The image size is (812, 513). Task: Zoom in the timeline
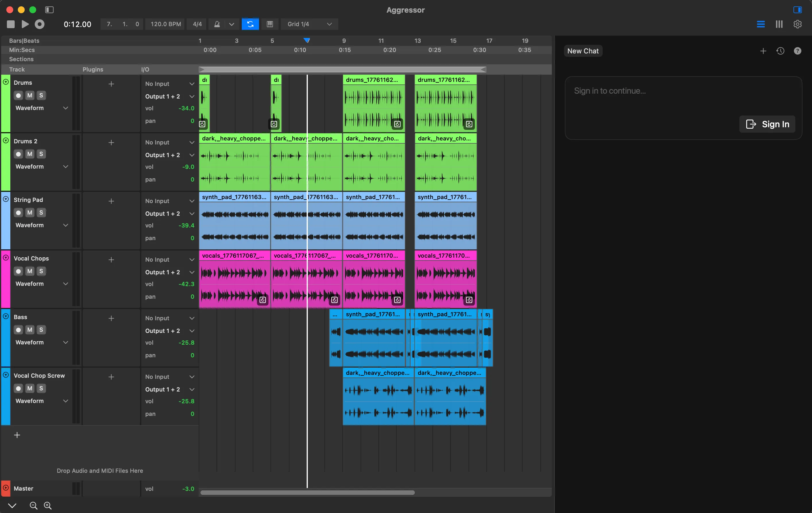click(48, 506)
